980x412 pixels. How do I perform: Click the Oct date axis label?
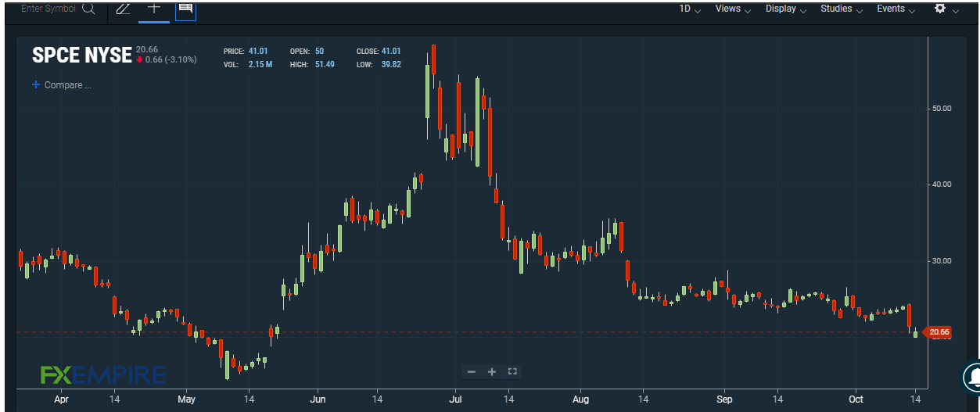click(856, 399)
